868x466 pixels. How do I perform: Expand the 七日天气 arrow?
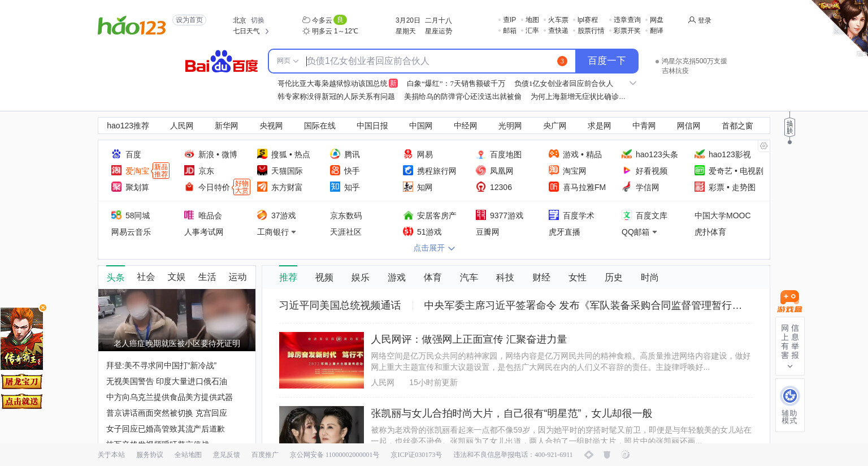point(267,31)
